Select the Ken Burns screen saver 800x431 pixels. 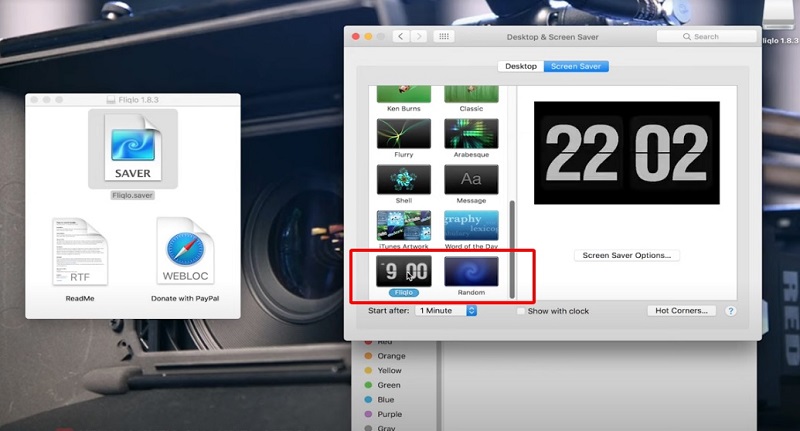pyautogui.click(x=404, y=94)
